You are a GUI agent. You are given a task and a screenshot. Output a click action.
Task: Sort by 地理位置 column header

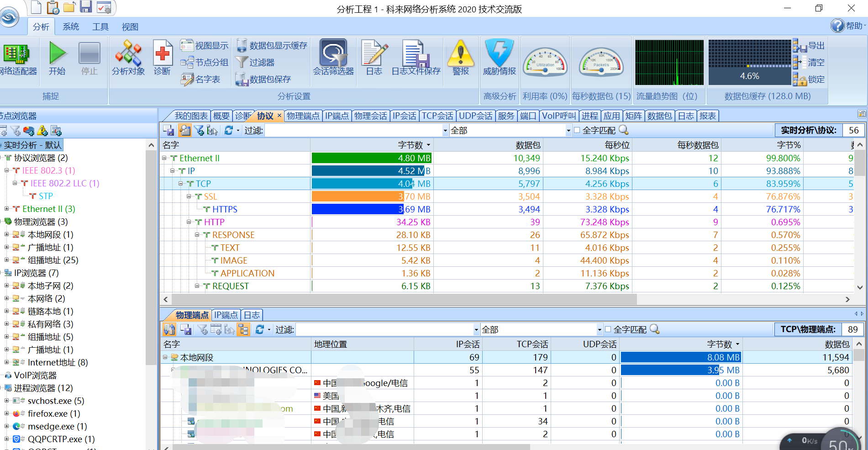click(x=363, y=344)
